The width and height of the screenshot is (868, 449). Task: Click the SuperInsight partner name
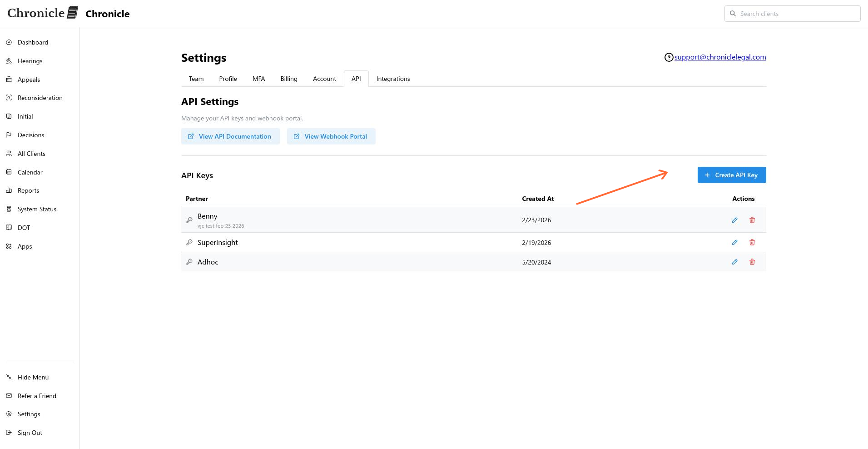(x=218, y=243)
